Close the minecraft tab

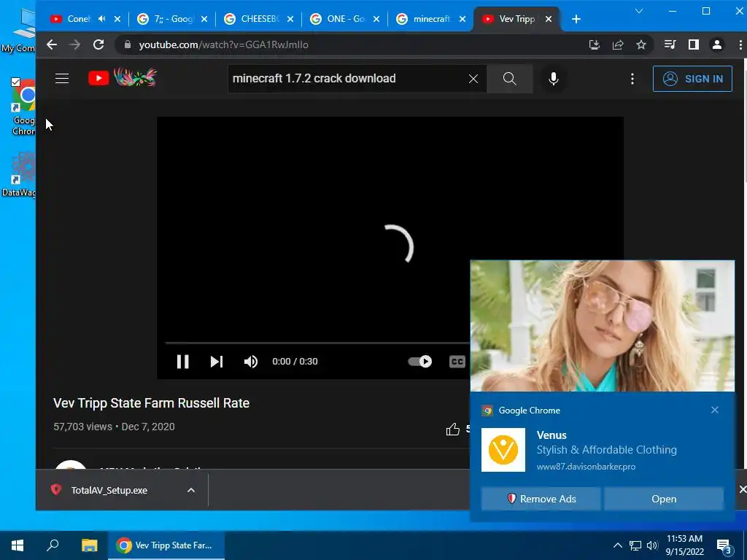[x=462, y=19]
